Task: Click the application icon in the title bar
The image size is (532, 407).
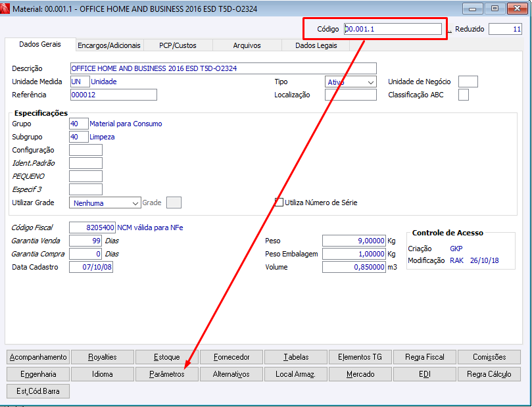Action: 5,8
